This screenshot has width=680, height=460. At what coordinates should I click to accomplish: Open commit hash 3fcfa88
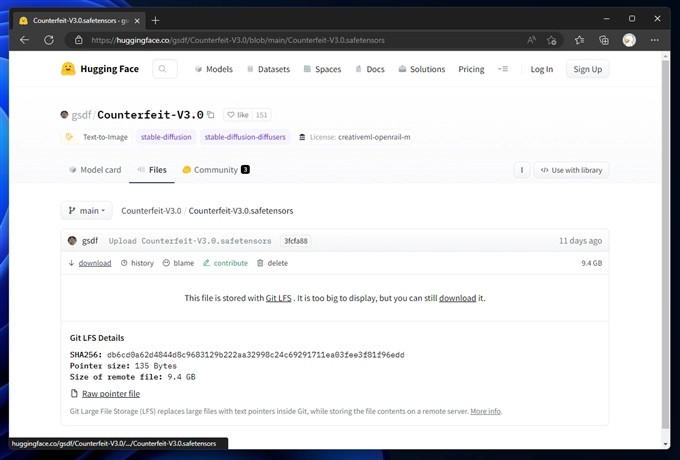[296, 241]
